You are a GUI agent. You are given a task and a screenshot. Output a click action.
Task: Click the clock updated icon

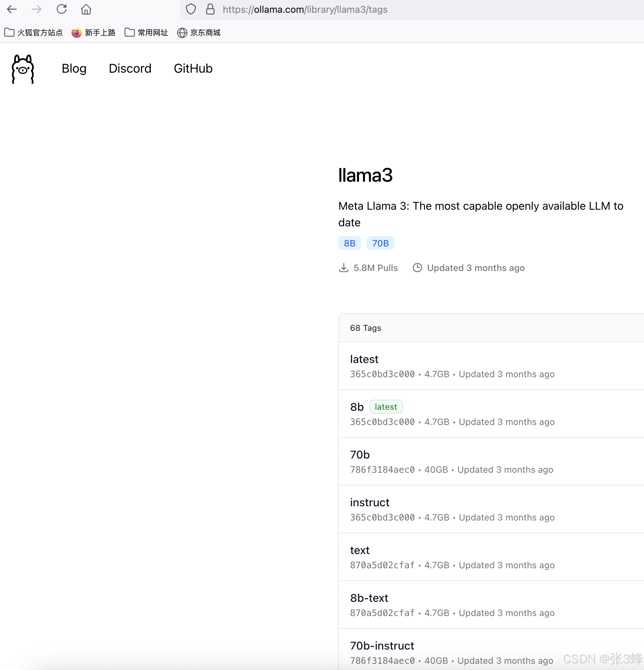pyautogui.click(x=417, y=268)
